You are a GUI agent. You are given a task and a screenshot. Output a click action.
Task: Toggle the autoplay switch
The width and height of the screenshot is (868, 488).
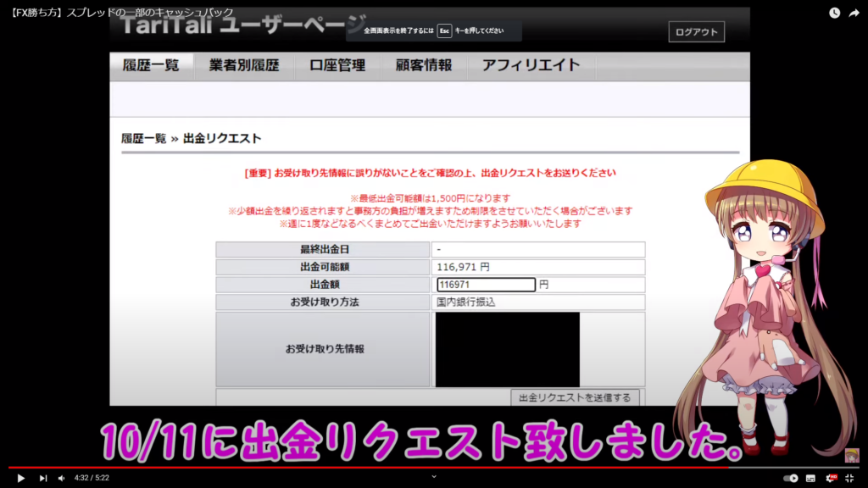[x=791, y=478]
